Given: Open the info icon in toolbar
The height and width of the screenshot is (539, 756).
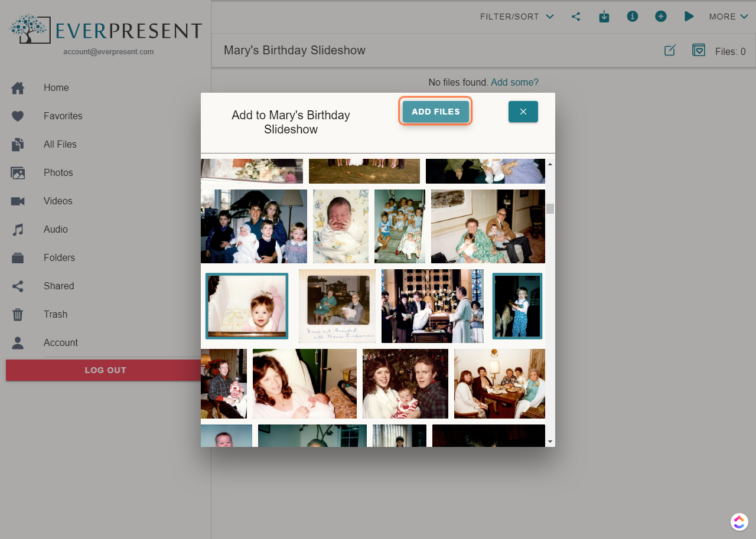Looking at the screenshot, I should pyautogui.click(x=633, y=17).
